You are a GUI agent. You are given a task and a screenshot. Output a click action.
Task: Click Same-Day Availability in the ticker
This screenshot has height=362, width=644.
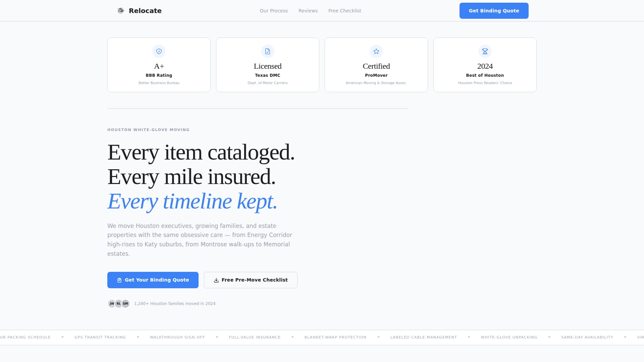[x=587, y=337]
